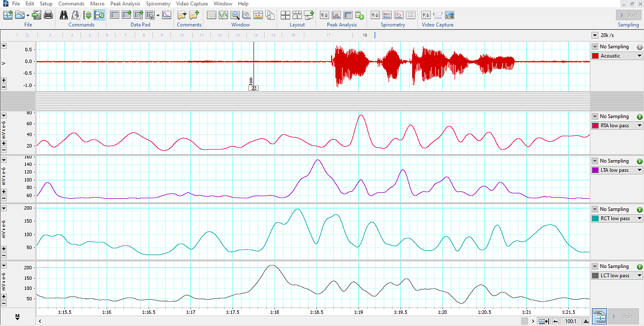This screenshot has width=644, height=326.
Task: Click the Find binoculars icon
Action: click(x=64, y=15)
